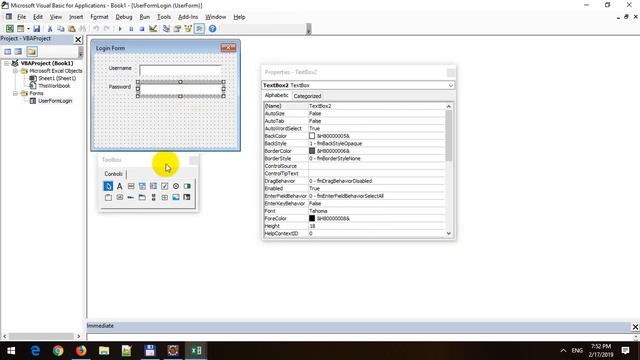Click the Reset stop icon
This screenshot has width=640, height=360.
pos(142,29)
